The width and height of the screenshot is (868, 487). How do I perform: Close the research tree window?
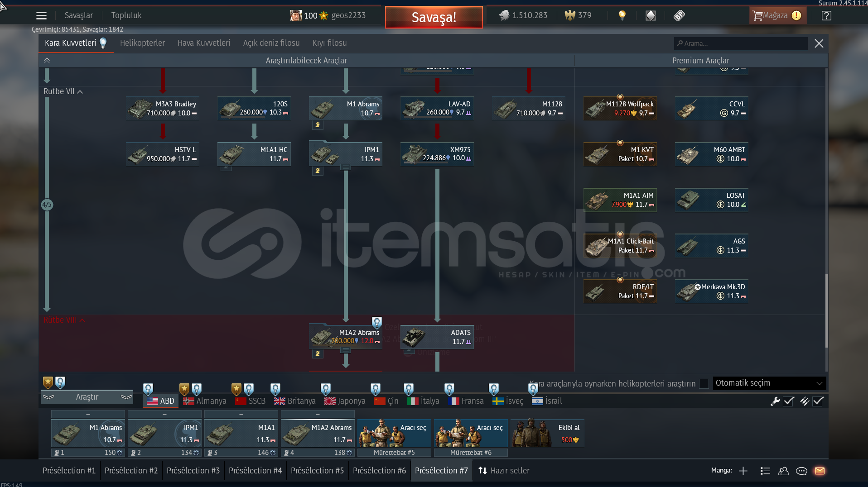tap(819, 43)
